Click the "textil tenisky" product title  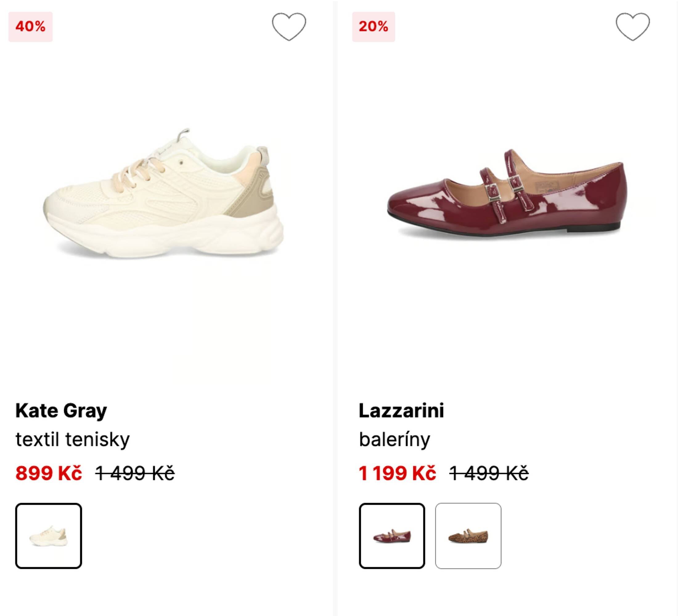pyautogui.click(x=72, y=439)
